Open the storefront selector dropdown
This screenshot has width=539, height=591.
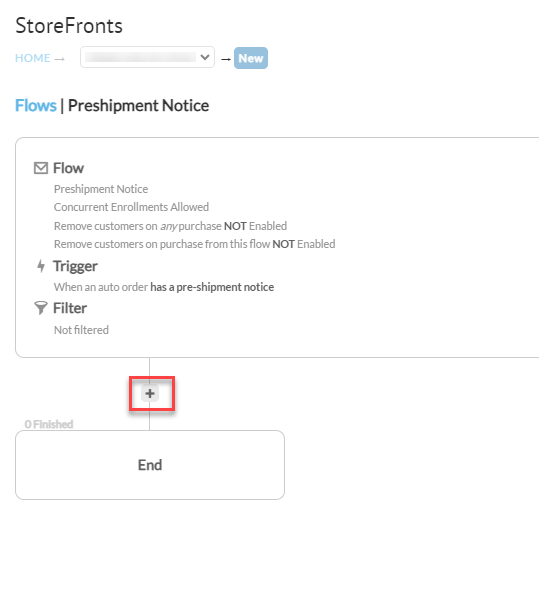(147, 57)
